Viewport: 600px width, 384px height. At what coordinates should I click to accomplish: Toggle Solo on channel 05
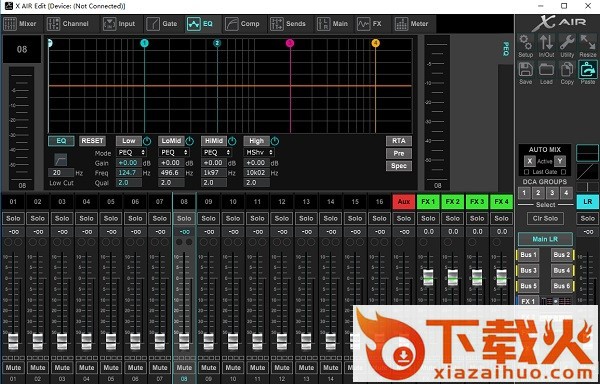coord(111,218)
